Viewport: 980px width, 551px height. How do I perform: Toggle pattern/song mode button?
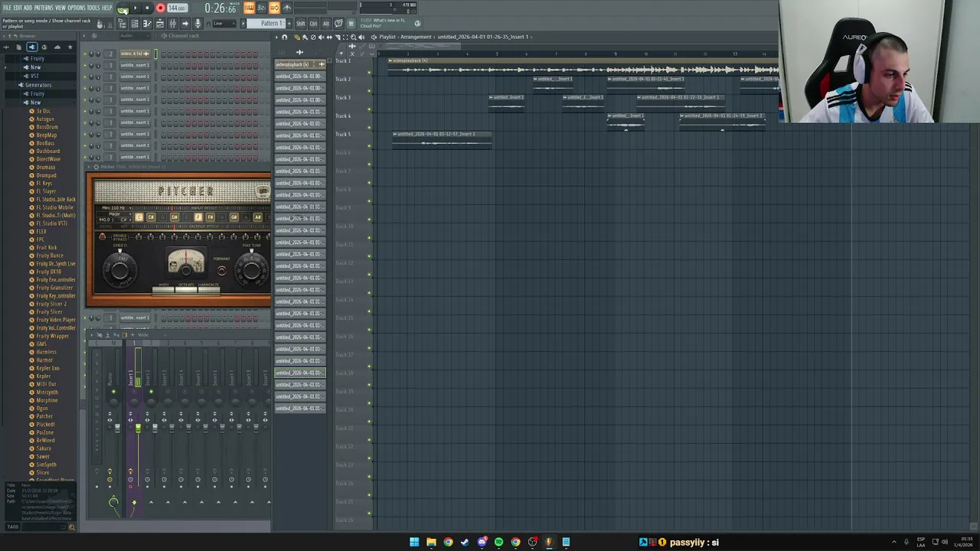(x=122, y=8)
